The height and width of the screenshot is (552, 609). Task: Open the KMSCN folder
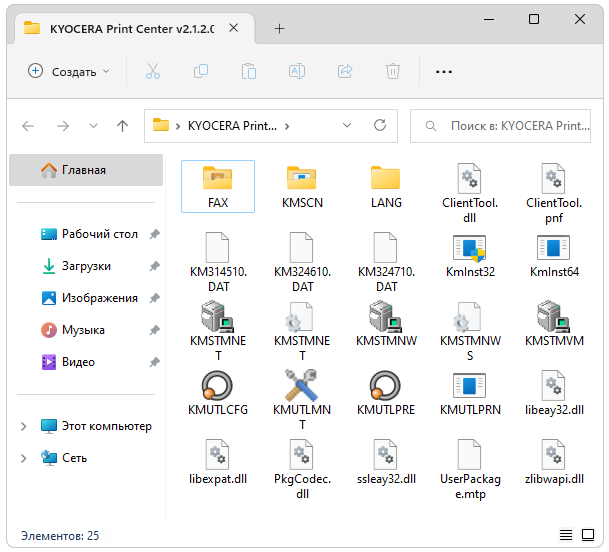click(302, 186)
